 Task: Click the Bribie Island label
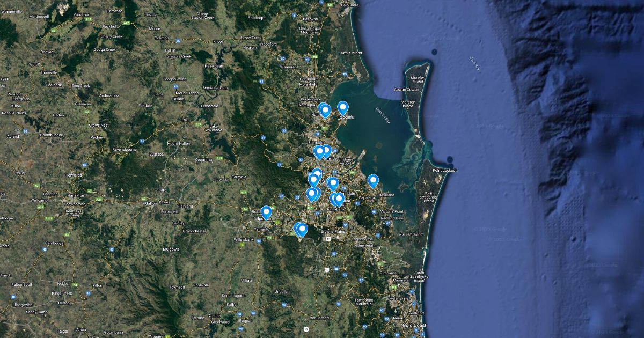tap(352, 53)
